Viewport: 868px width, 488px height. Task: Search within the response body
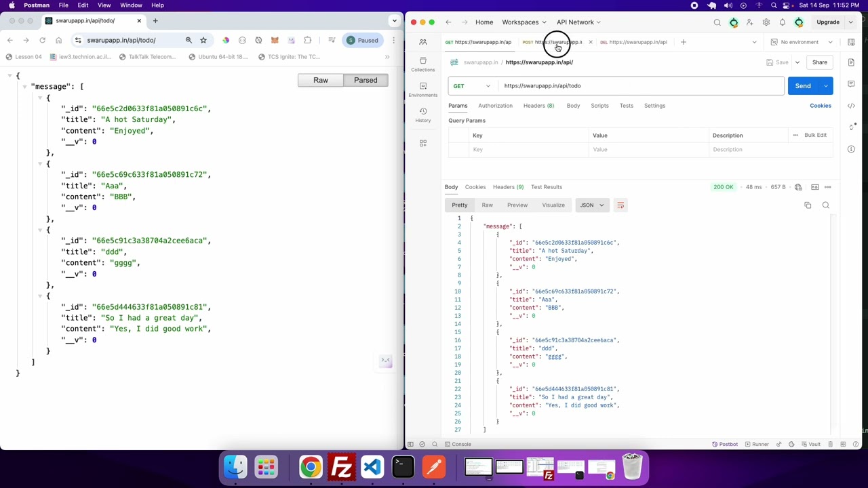[x=825, y=205]
